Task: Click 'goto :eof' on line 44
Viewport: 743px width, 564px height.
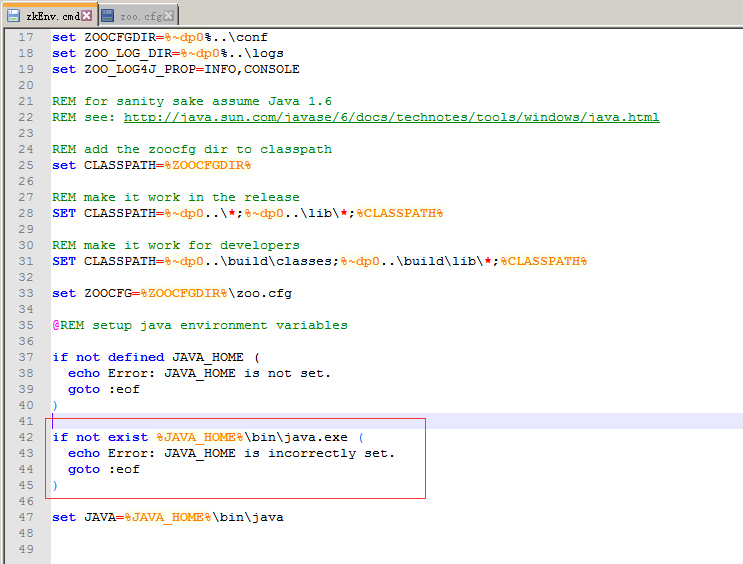Action: [104, 469]
